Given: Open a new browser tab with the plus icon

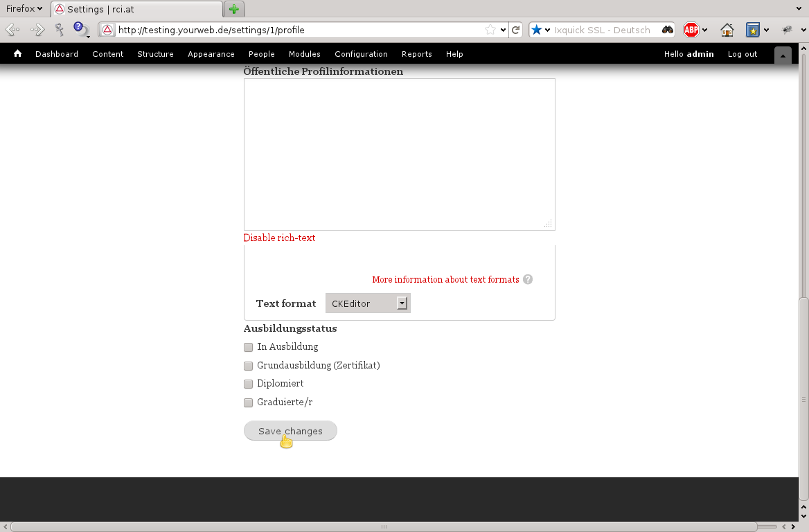Looking at the screenshot, I should [x=233, y=9].
